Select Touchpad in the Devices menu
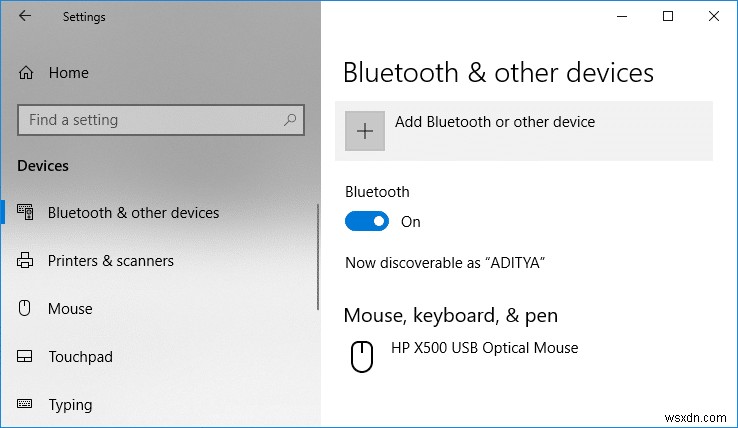This screenshot has height=428, width=738. tap(80, 357)
